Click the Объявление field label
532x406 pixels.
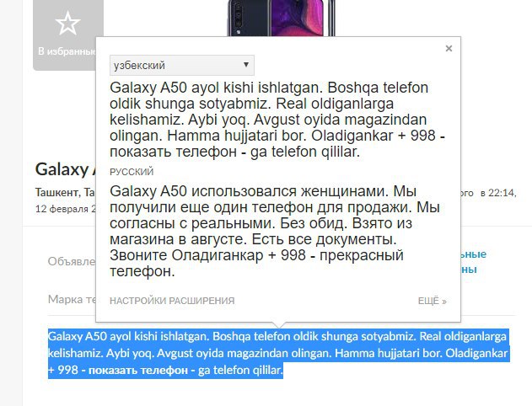tap(72, 261)
